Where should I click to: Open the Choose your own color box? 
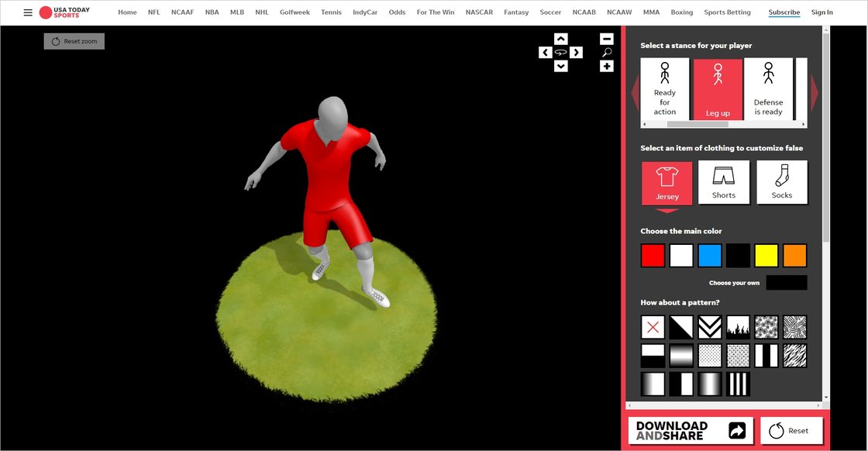tap(787, 283)
